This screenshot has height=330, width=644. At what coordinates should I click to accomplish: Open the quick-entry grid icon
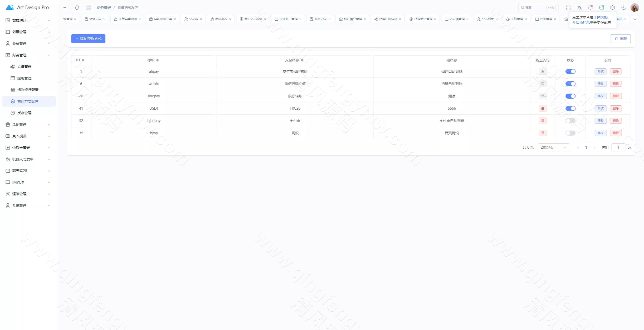pos(89,8)
